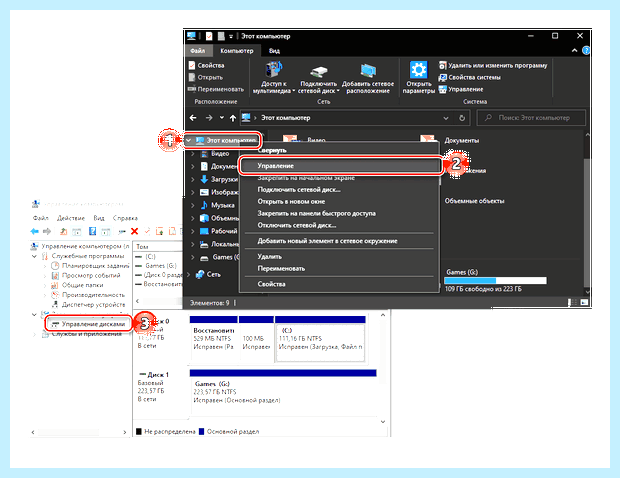Open 'Справка' menu in Computer Management
Image resolution: width=620 pixels, height=478 pixels.
point(125,218)
